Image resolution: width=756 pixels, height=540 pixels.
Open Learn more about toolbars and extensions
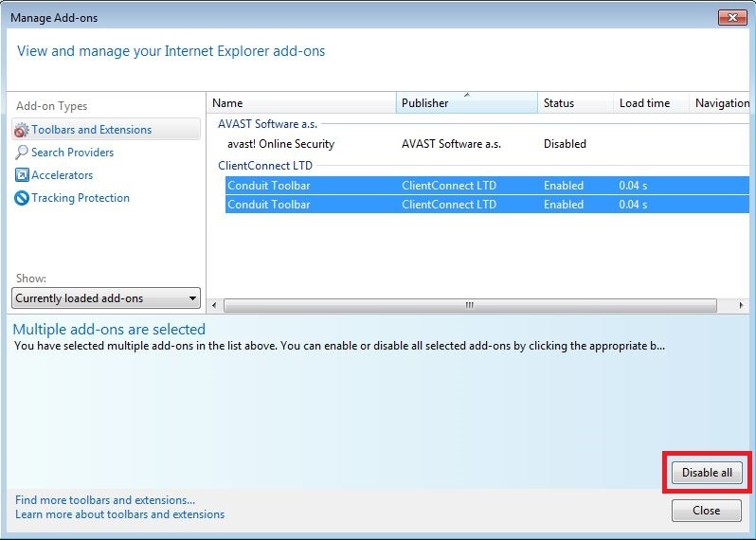119,514
